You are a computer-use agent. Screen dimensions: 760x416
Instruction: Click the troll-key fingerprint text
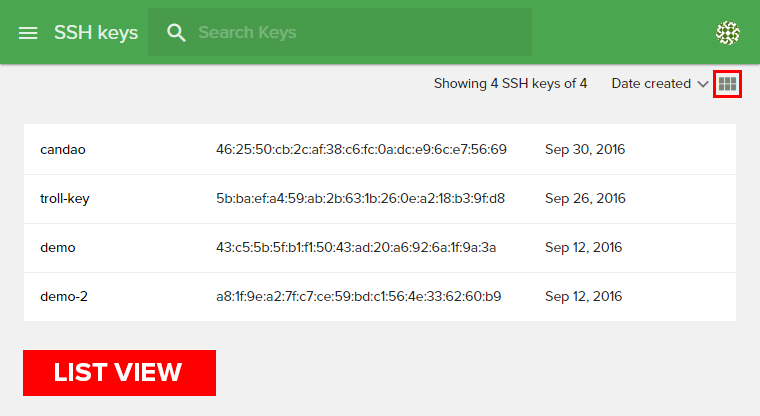coord(360,199)
